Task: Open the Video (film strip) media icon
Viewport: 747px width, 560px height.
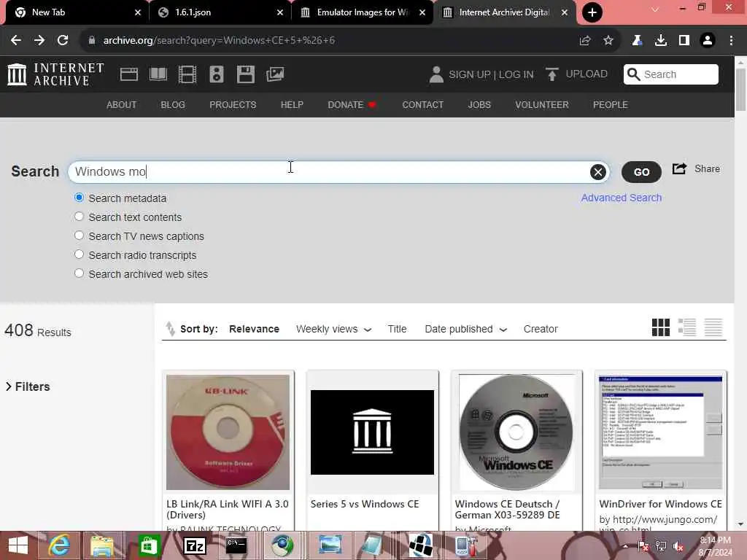Action: coord(187,74)
